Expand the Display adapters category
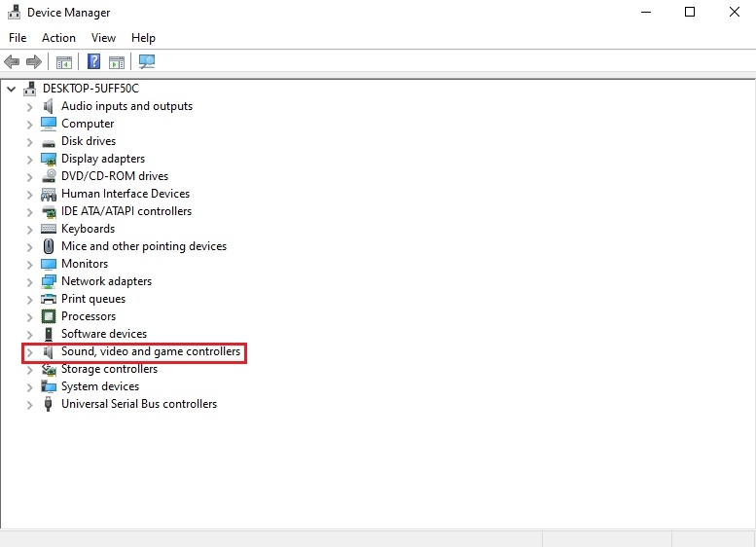Viewport: 756px width, 547px height. click(x=30, y=160)
